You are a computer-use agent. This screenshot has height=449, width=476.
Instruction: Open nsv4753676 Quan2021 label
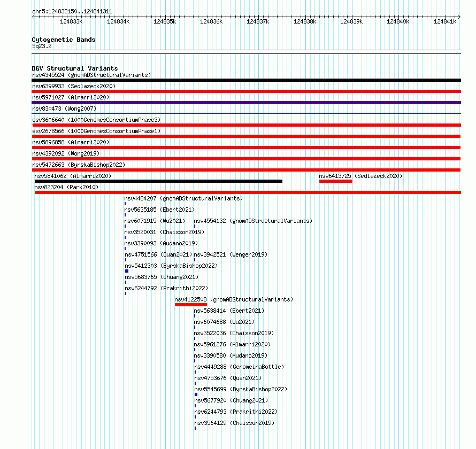click(x=228, y=378)
